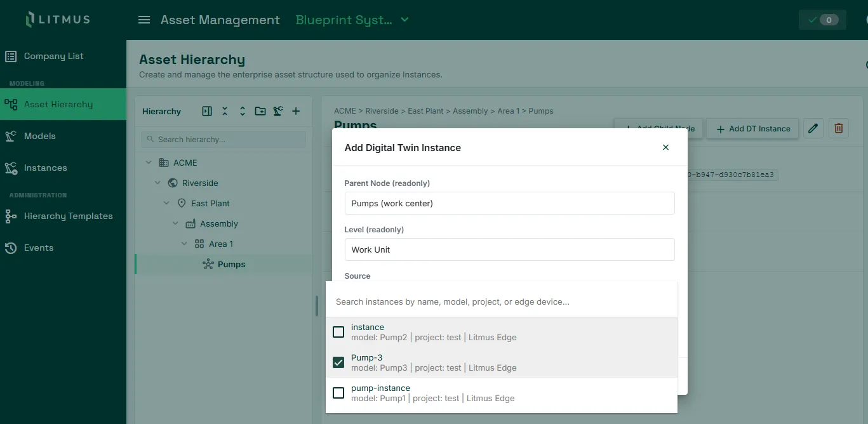Viewport: 868px width, 424px height.
Task: Collapse the Riverside tree node
Action: tap(157, 183)
